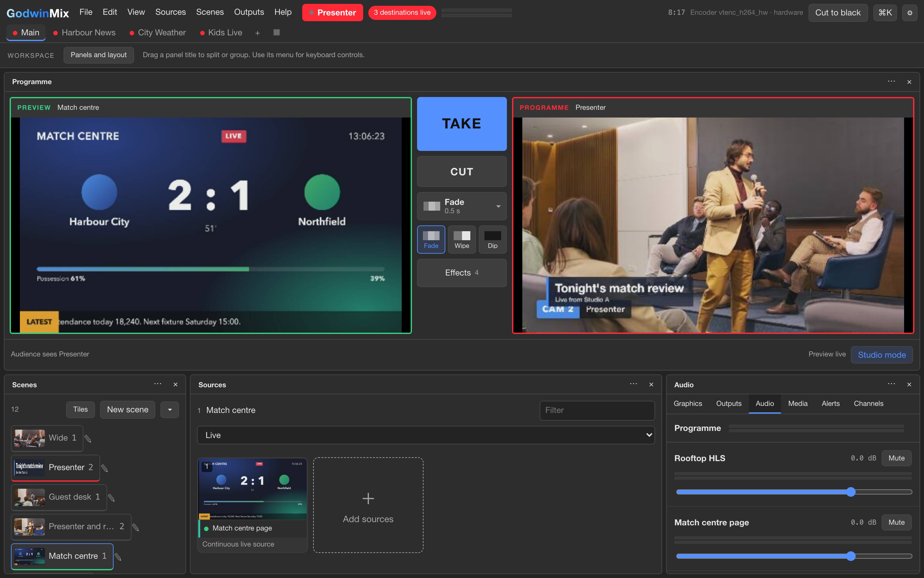Click the Add sources placeholder

click(x=368, y=505)
